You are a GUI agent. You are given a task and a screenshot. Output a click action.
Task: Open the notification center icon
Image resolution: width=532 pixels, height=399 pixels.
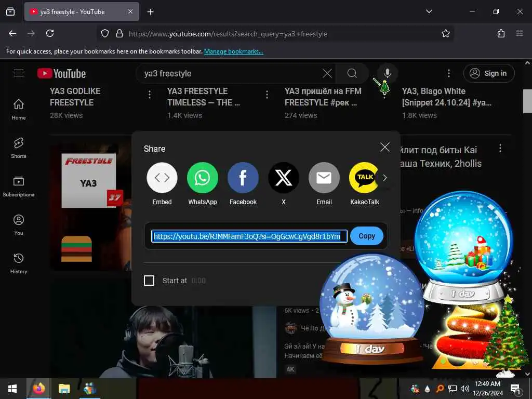click(515, 389)
